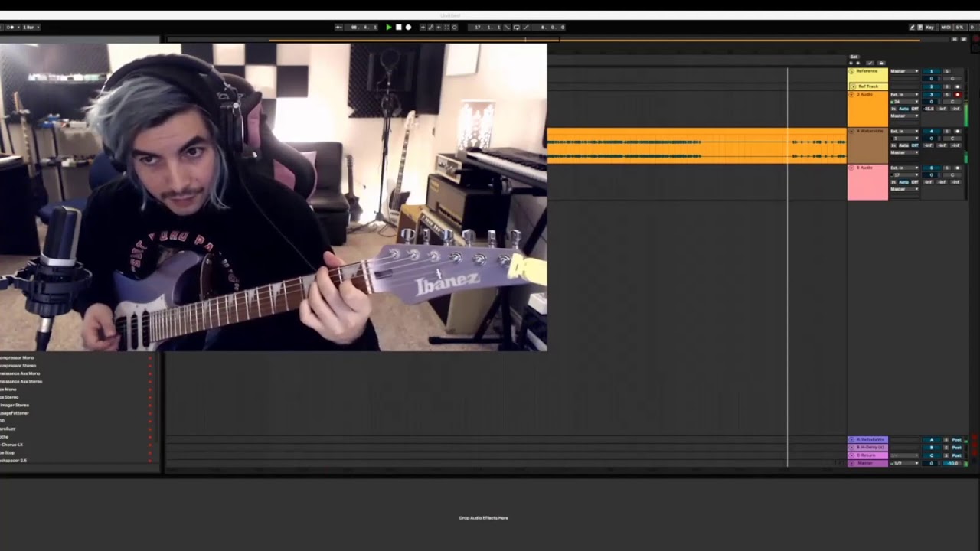
Task: Click the Arrangement Record button in transport
Action: (408, 27)
